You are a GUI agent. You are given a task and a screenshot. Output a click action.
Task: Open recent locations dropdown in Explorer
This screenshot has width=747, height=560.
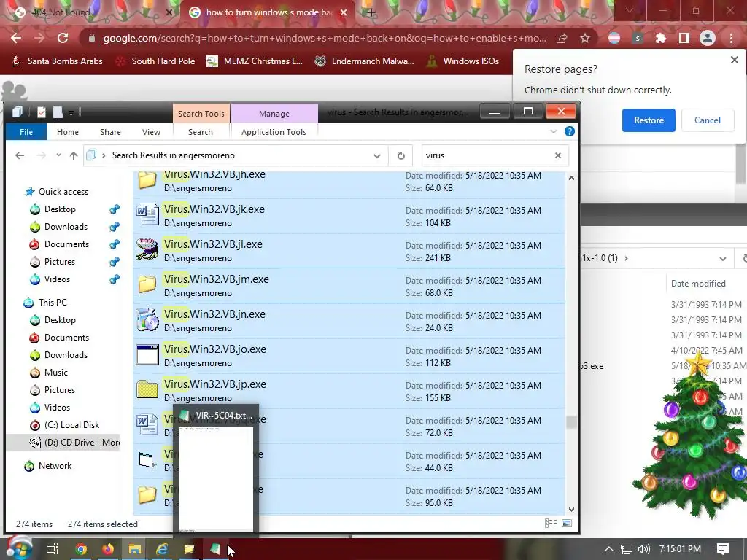pyautogui.click(x=58, y=155)
